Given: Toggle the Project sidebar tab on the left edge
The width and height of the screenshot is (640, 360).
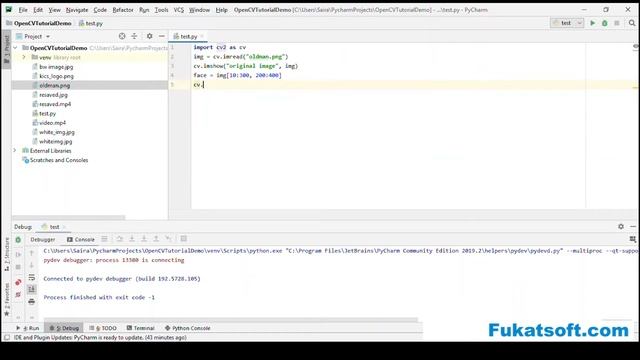Looking at the screenshot, I should [7, 49].
